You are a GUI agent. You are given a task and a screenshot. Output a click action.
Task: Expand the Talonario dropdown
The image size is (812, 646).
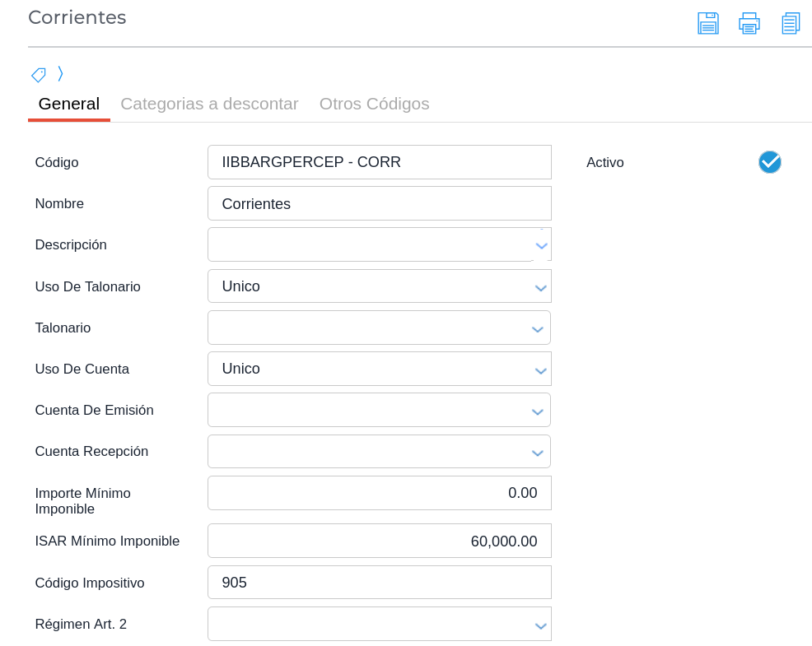point(537,328)
